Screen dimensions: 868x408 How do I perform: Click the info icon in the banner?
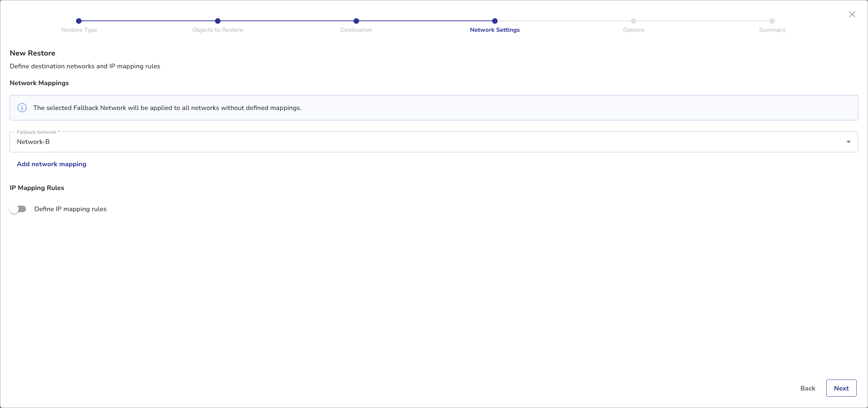point(22,108)
